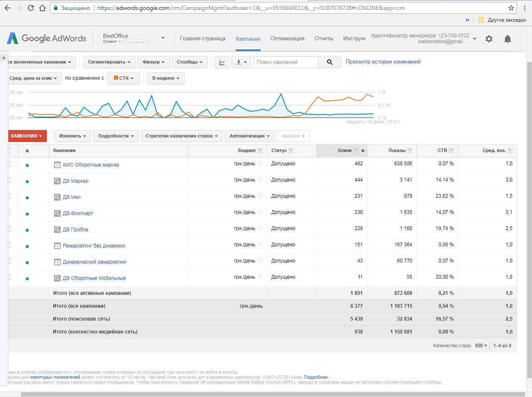Click the search icon of ДВ Мел campaign
Image resolution: width=532 pixels, height=397 pixels.
(57, 197)
